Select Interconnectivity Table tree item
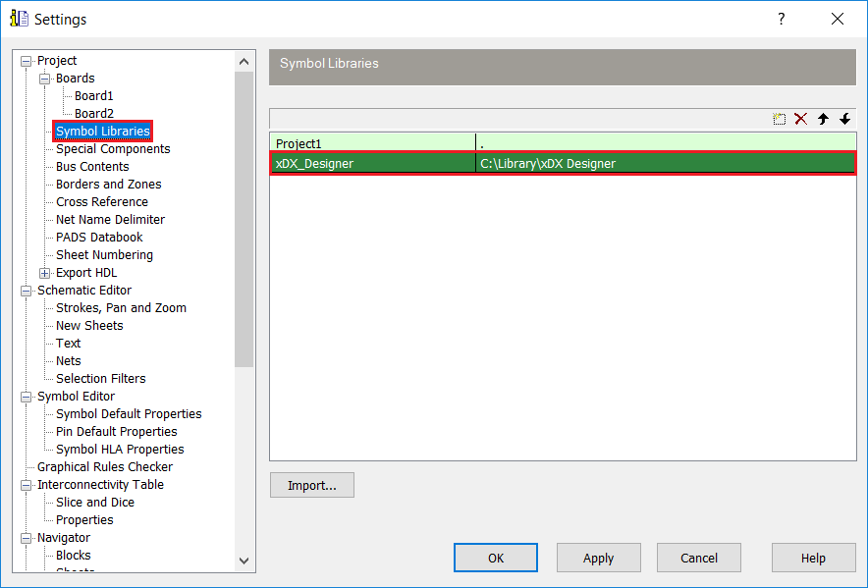 point(100,485)
